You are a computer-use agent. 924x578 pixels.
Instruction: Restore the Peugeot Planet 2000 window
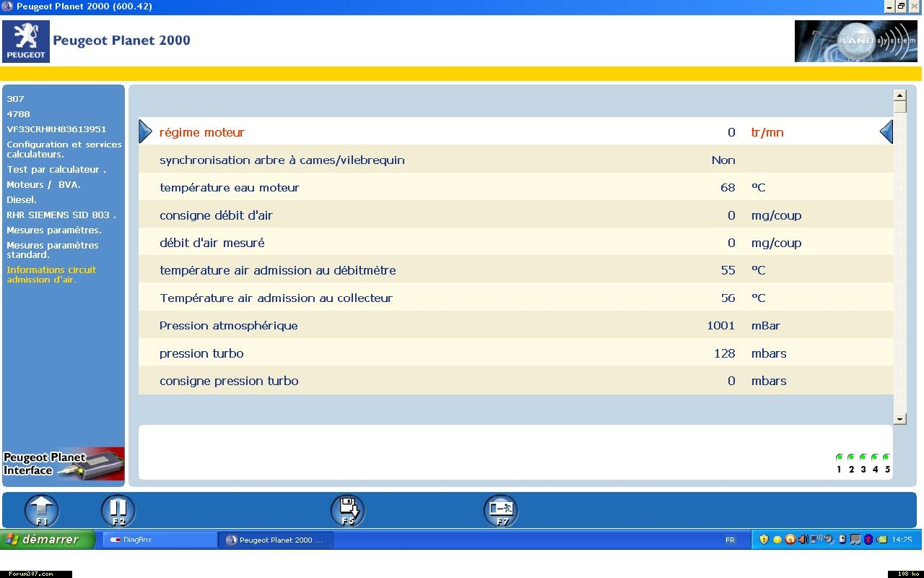[902, 7]
